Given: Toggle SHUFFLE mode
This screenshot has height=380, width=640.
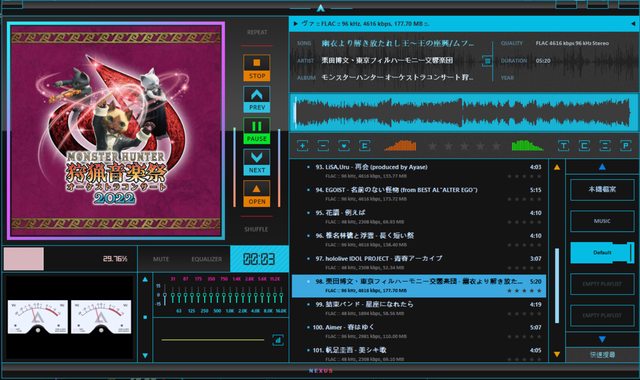Looking at the screenshot, I should [x=256, y=229].
